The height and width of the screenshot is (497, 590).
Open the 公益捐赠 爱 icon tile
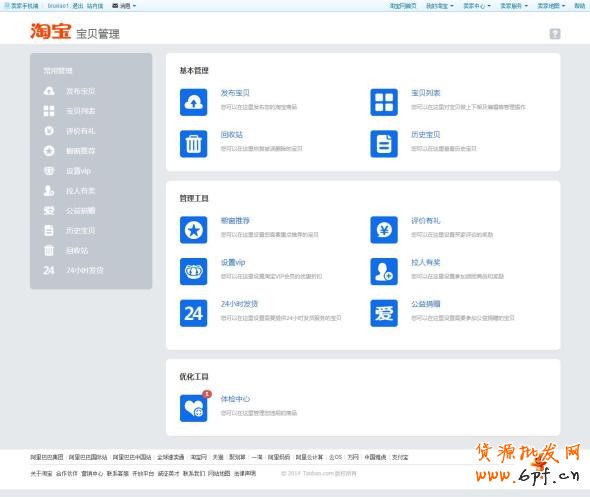coord(384,313)
